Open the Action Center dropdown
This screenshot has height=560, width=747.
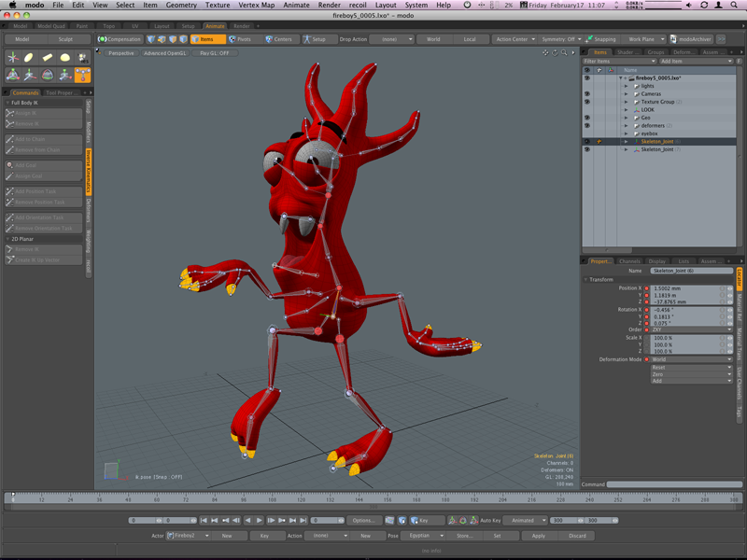click(x=515, y=39)
